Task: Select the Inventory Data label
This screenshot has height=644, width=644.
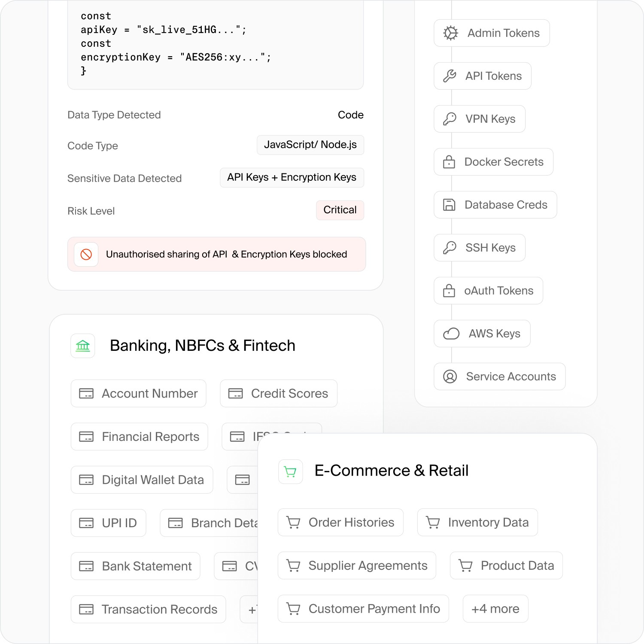Action: click(x=489, y=522)
